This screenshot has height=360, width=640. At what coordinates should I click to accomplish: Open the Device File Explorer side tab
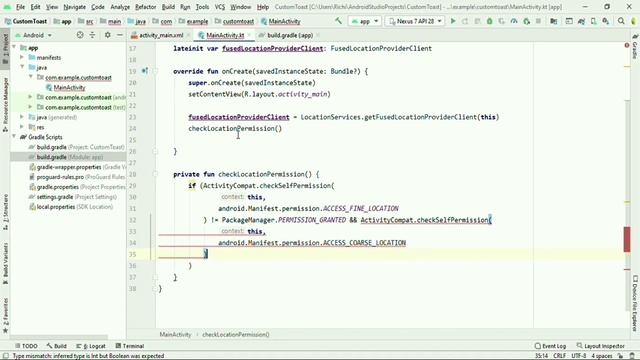(635, 302)
